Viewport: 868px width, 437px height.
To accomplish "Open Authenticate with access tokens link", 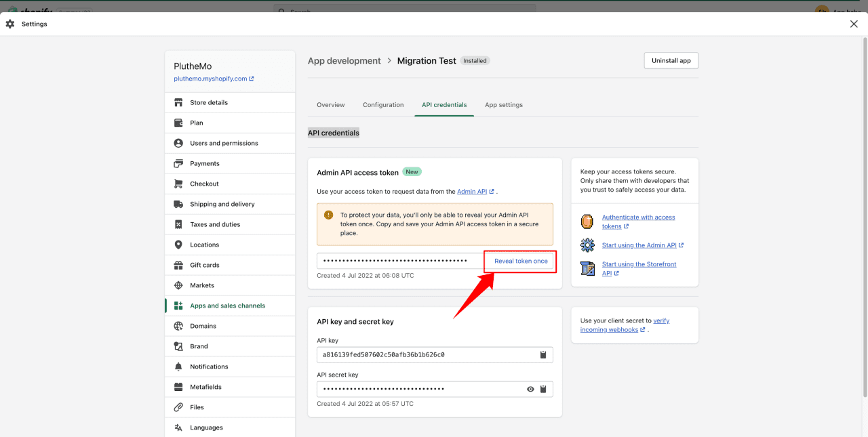I will [638, 222].
